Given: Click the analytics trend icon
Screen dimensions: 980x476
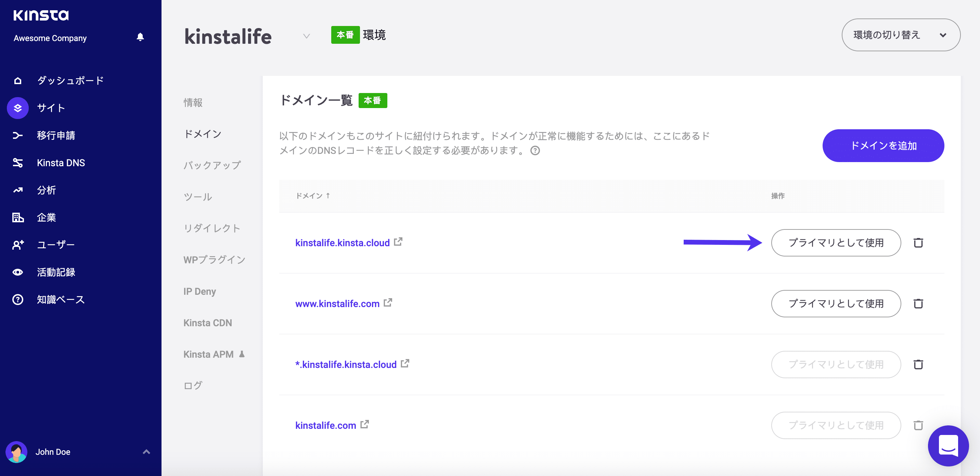Looking at the screenshot, I should coord(17,190).
